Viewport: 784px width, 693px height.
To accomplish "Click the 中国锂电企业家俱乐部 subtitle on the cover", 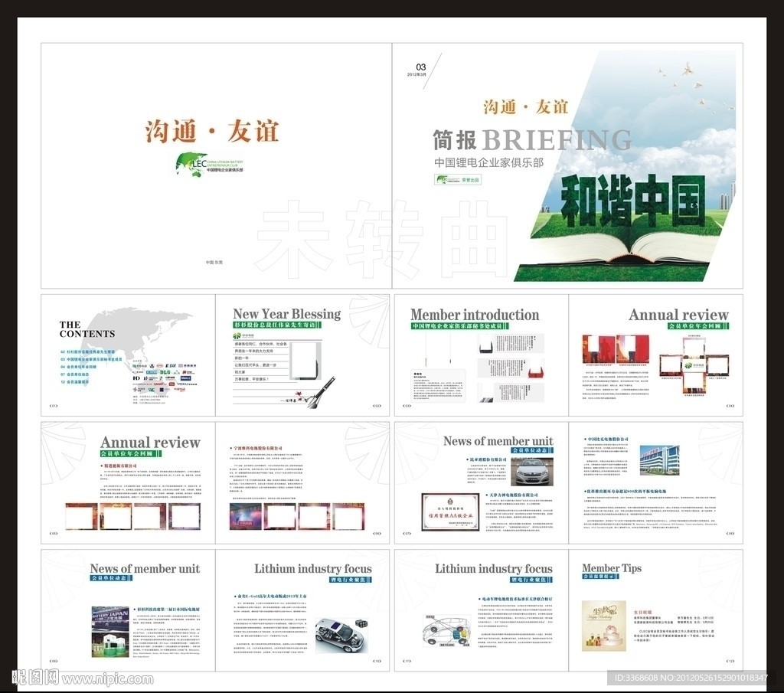I will point(488,162).
